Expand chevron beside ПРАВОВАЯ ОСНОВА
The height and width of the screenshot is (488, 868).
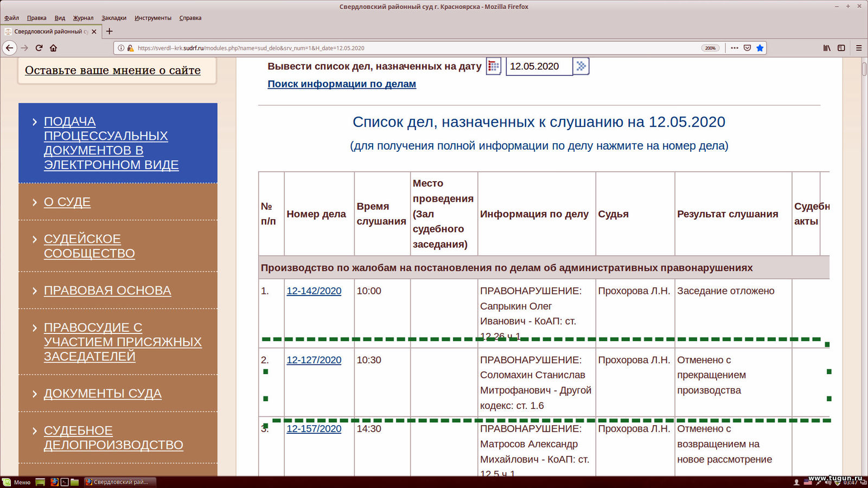[x=35, y=291]
